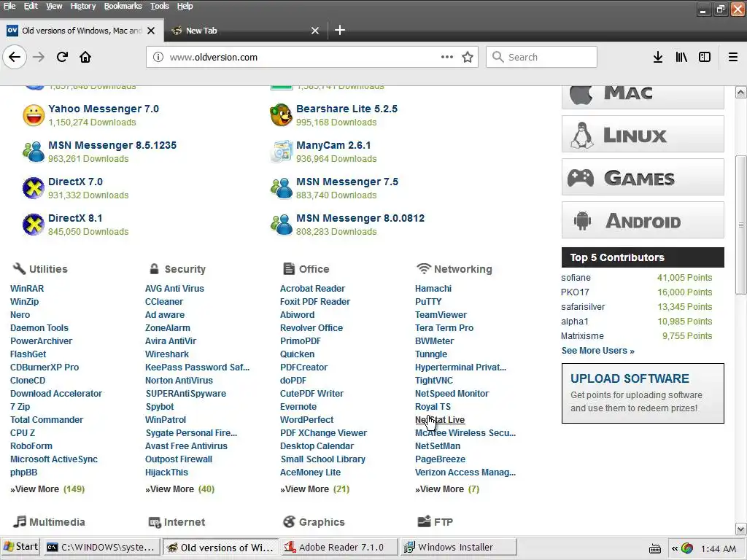Viewport: 747px width, 560px height.
Task: Click the Upload Software box
Action: (x=643, y=393)
